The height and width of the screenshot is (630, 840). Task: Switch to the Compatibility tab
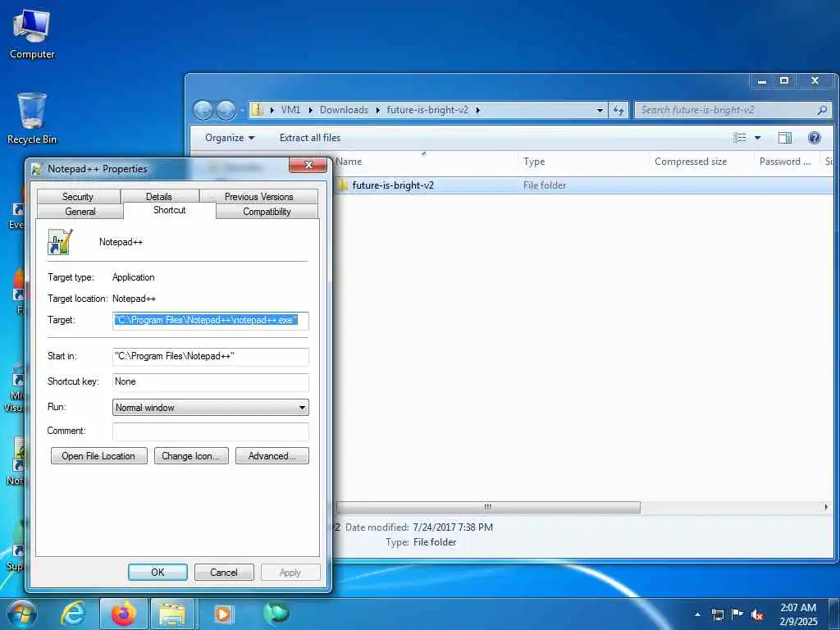coord(267,212)
